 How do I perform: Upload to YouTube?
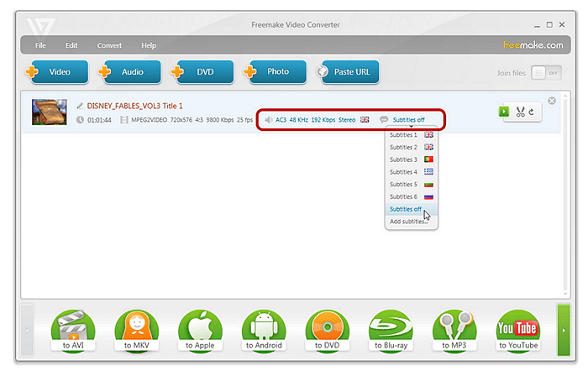pos(518,331)
